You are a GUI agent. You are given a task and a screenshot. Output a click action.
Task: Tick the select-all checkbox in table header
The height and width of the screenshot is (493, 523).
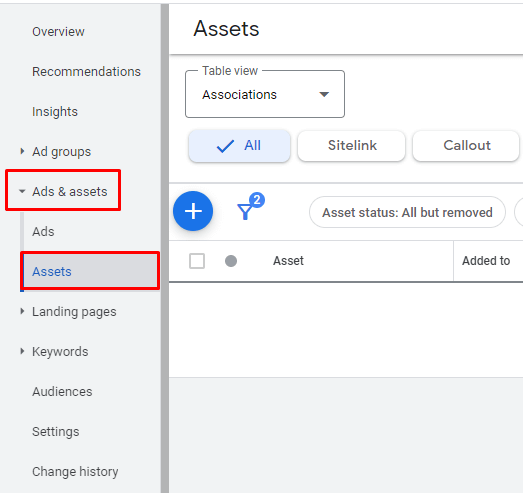197,261
